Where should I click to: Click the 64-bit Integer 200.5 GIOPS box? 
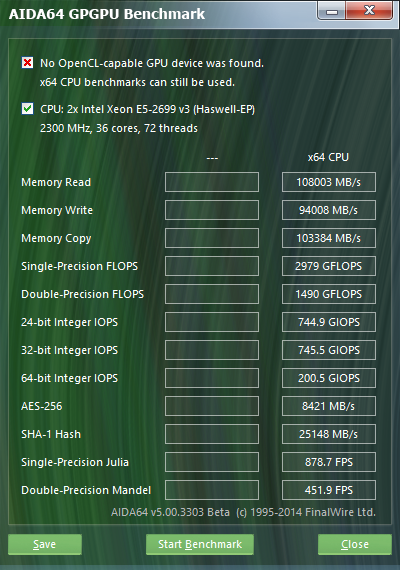click(329, 378)
